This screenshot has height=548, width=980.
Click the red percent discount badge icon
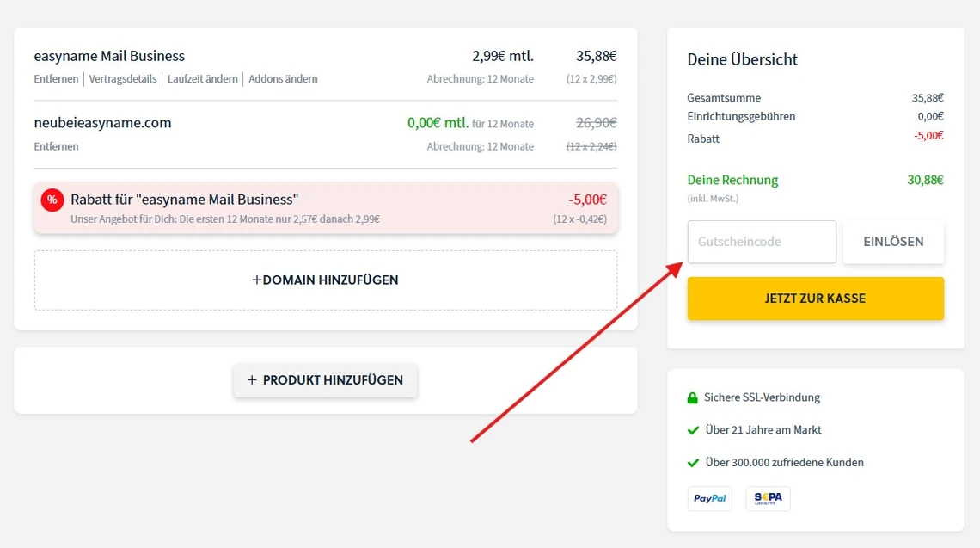52,200
